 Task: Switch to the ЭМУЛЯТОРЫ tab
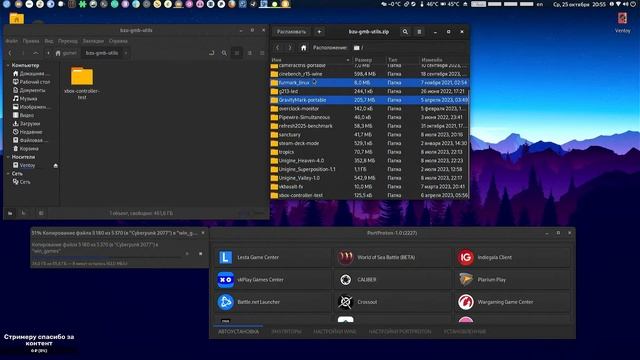coord(286,332)
